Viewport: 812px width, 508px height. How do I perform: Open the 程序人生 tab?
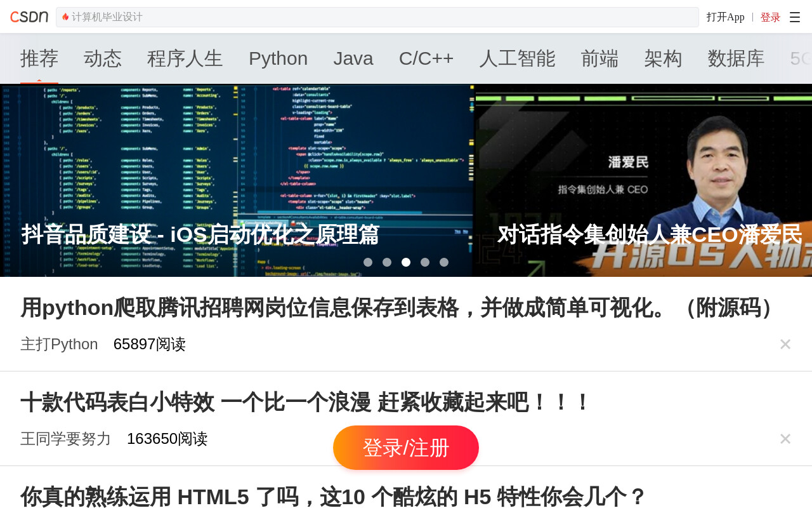click(x=185, y=58)
